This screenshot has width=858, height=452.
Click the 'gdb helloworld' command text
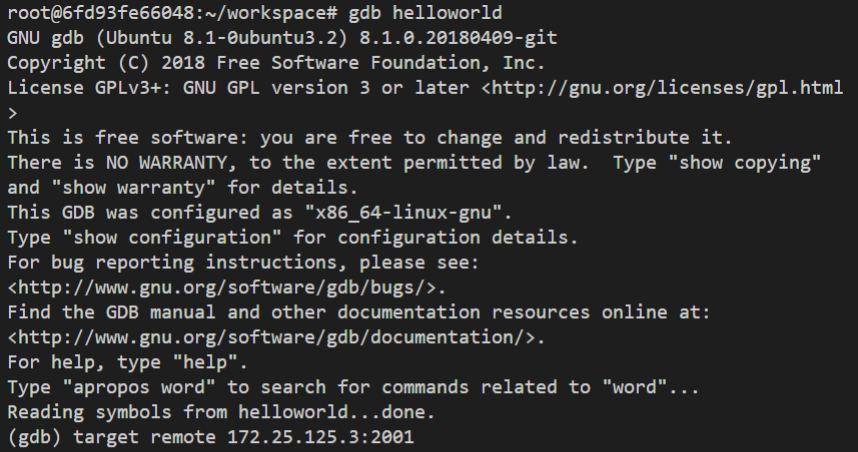(425, 13)
